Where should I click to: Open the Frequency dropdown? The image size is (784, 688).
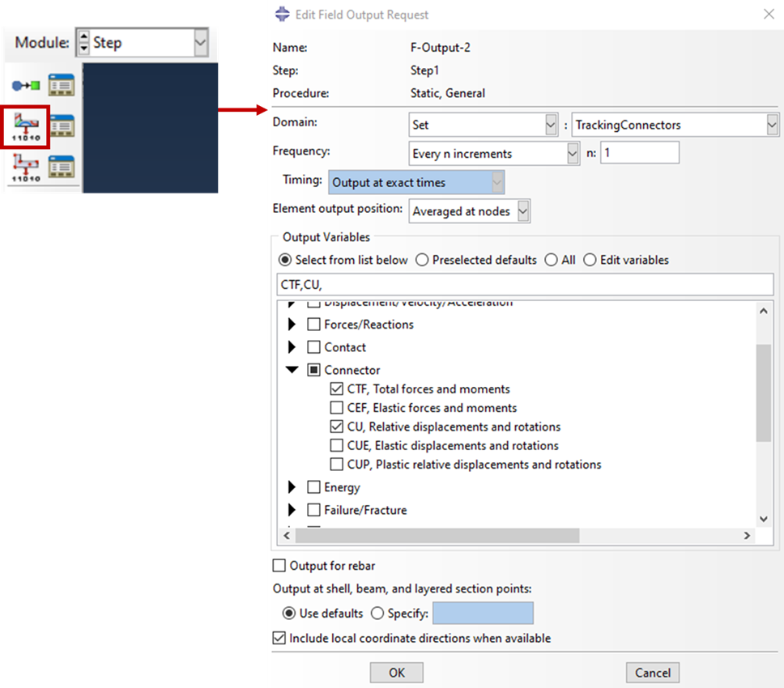(x=573, y=153)
